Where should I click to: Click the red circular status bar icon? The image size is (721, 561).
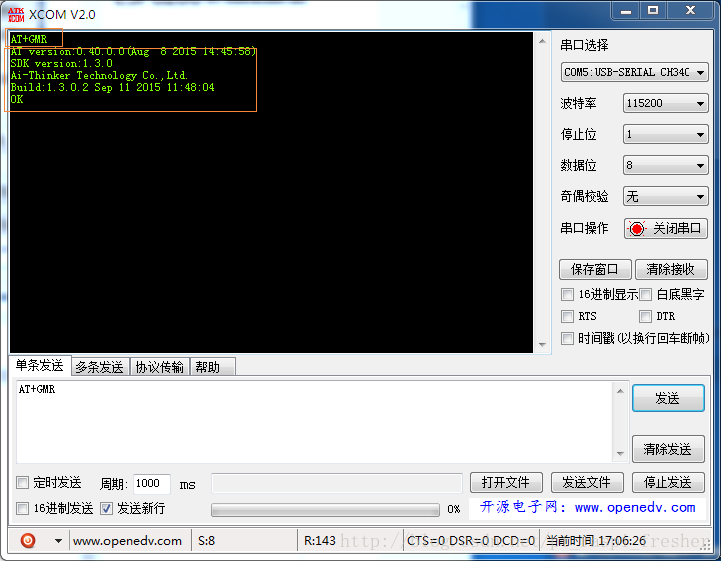28,540
